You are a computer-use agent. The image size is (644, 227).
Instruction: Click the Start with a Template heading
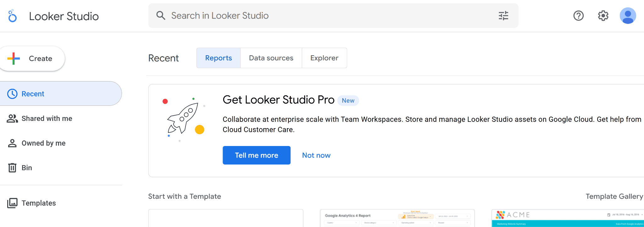(x=185, y=196)
